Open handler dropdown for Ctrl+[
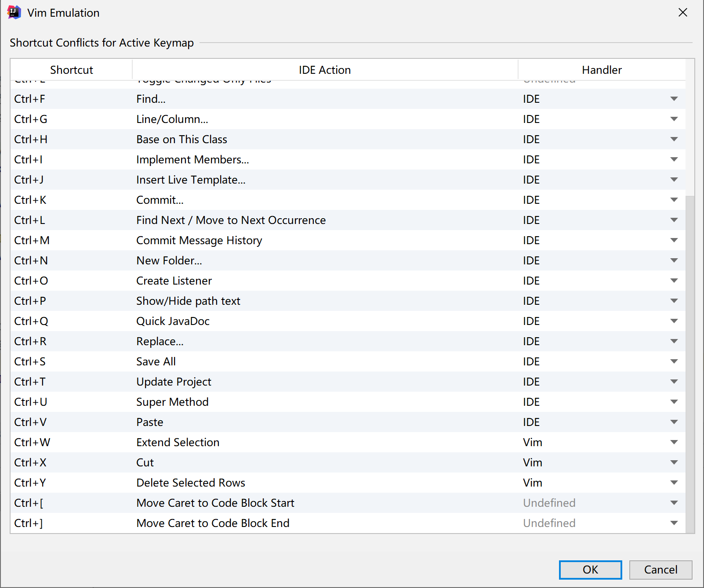This screenshot has height=588, width=704. click(674, 503)
